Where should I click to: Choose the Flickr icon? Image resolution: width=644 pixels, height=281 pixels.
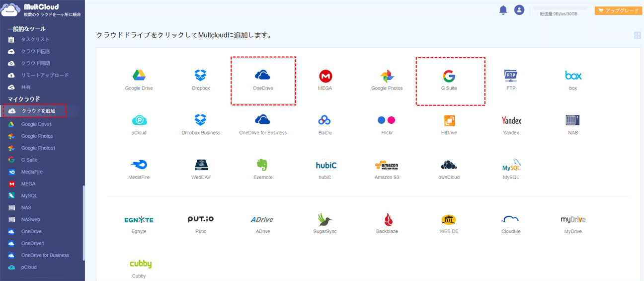pyautogui.click(x=387, y=125)
